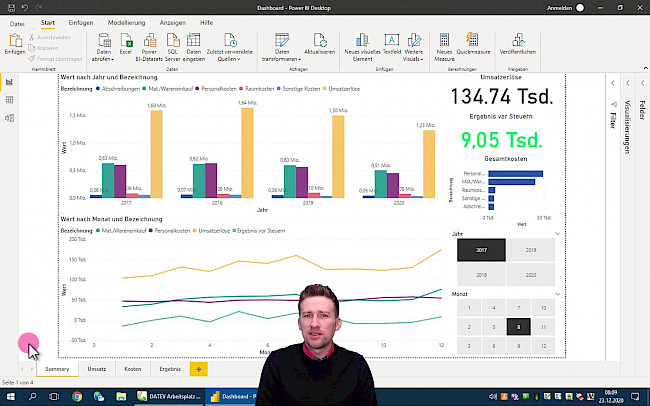
Task: Click the Filter pane funnel icon
Action: point(614,104)
